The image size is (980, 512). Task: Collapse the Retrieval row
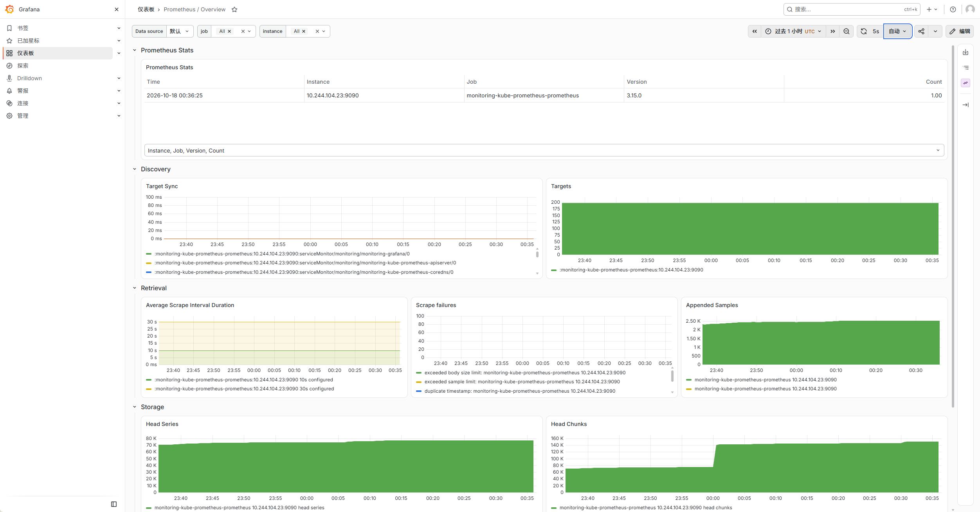(x=135, y=288)
